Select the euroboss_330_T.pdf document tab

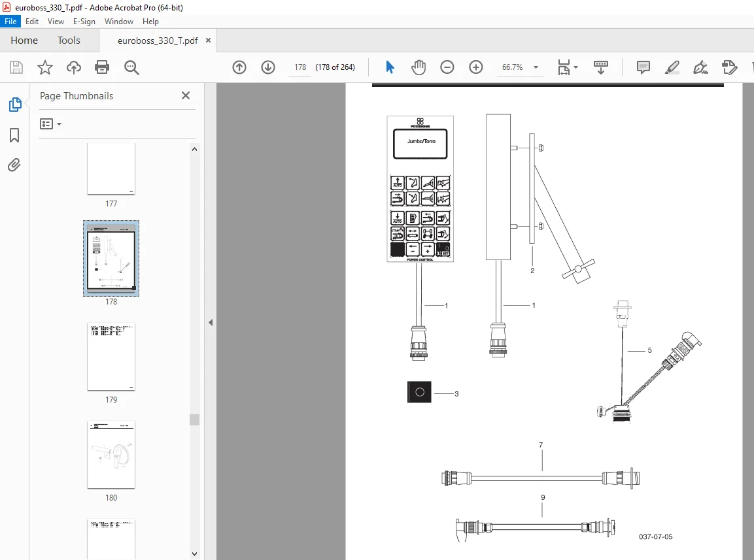pyautogui.click(x=158, y=41)
